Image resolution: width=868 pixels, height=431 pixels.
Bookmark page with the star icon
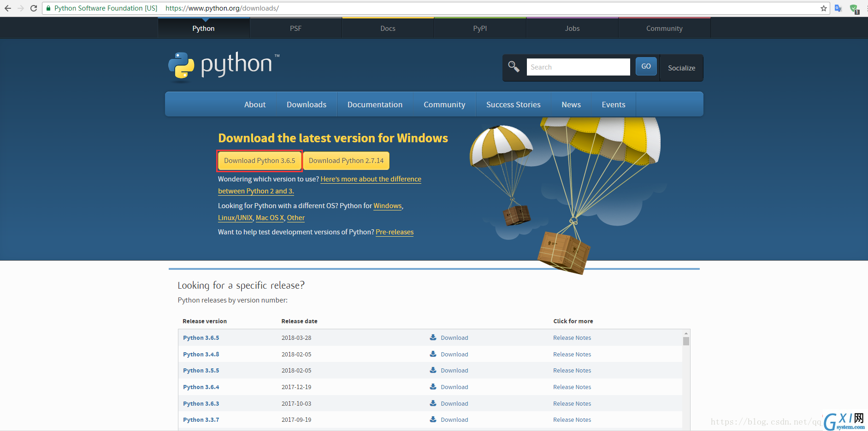click(824, 8)
